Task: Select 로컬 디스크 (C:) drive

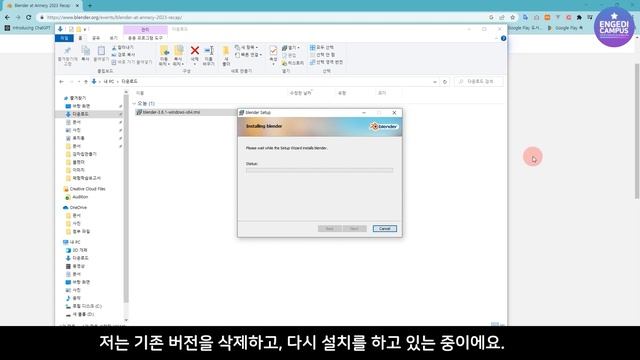Action: [x=84, y=306]
